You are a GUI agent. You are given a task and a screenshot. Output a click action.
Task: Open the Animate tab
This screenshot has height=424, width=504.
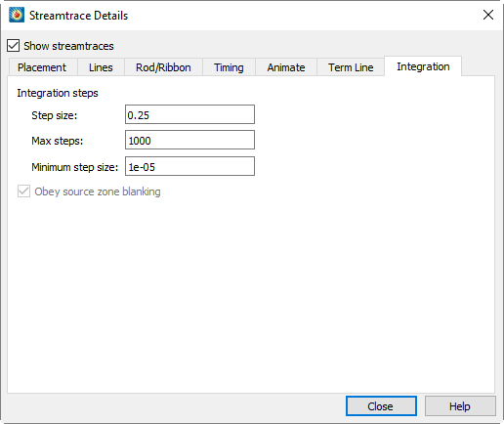(286, 67)
